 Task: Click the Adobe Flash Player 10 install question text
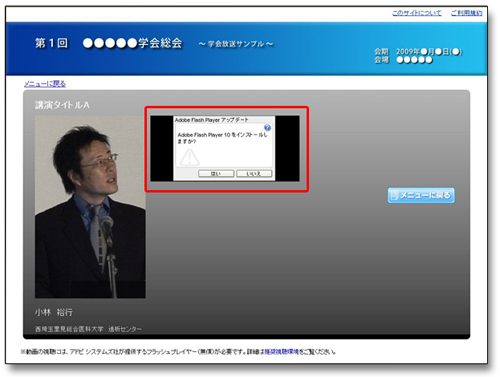click(222, 138)
